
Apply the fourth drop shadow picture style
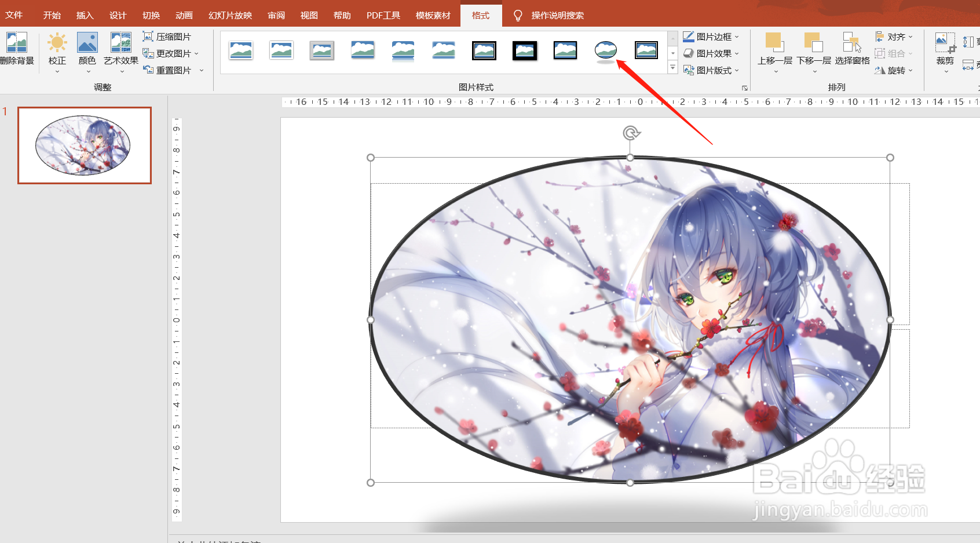click(x=363, y=51)
